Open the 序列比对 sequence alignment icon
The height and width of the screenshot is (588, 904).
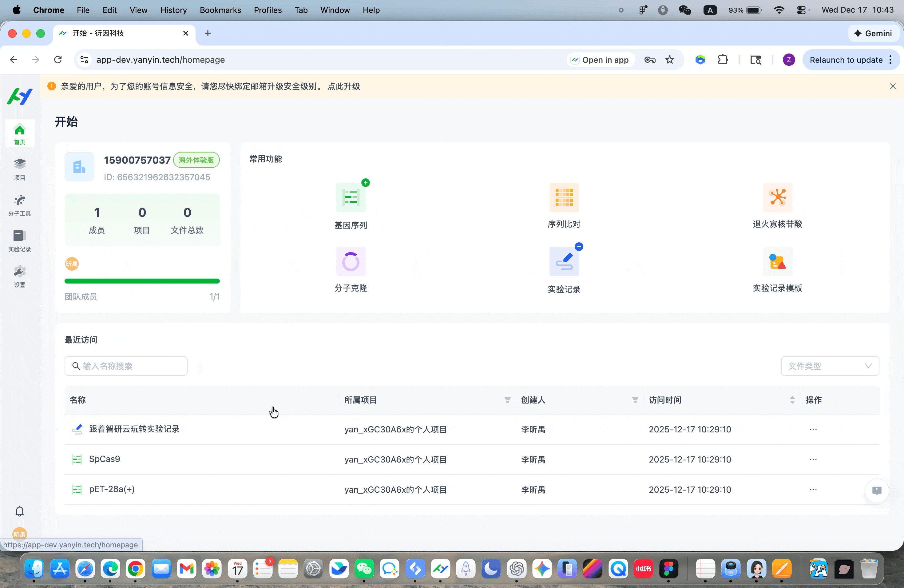(x=564, y=197)
